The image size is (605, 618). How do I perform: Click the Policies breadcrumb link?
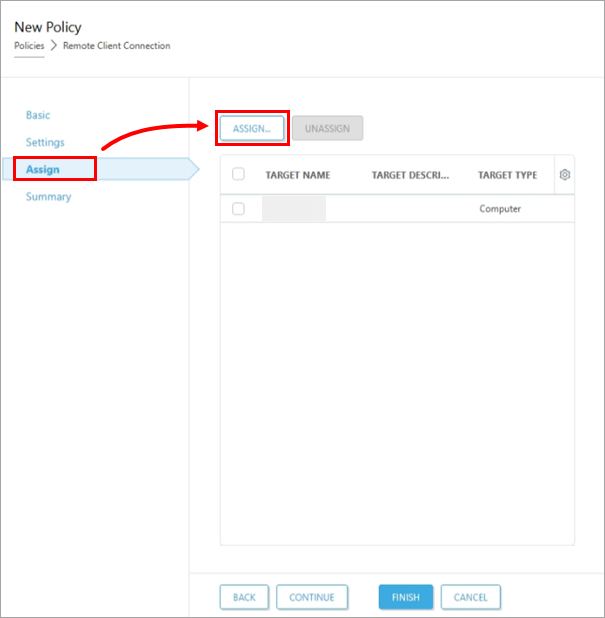(29, 46)
